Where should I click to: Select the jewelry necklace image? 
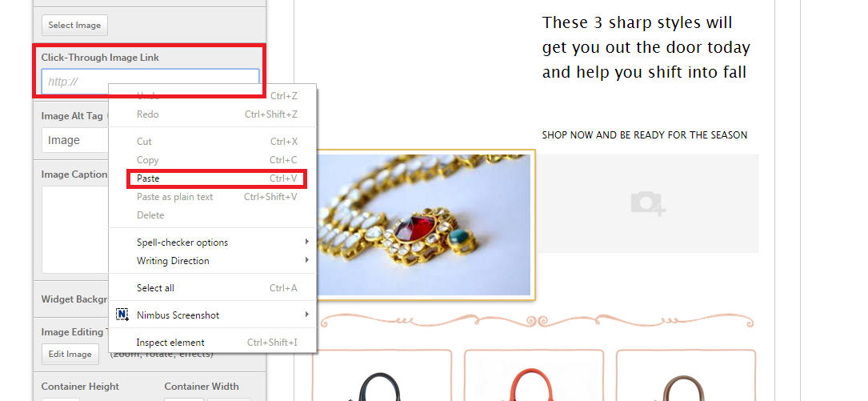point(425,225)
